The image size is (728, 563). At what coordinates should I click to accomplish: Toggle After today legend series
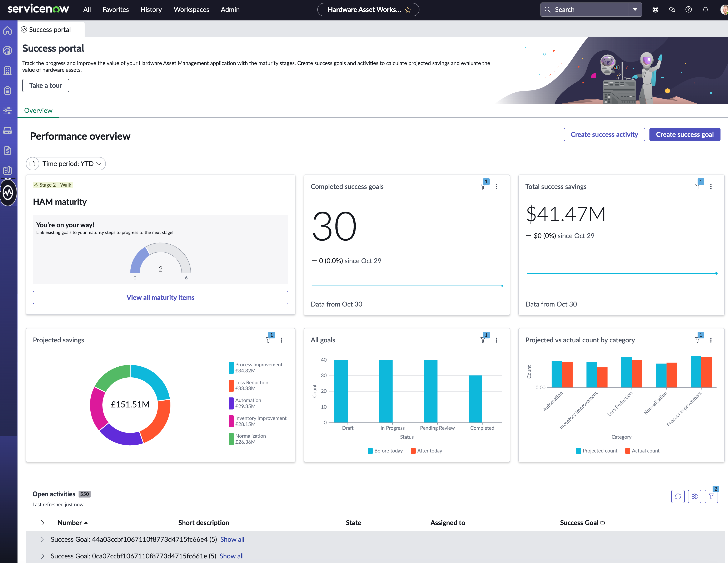tap(426, 451)
